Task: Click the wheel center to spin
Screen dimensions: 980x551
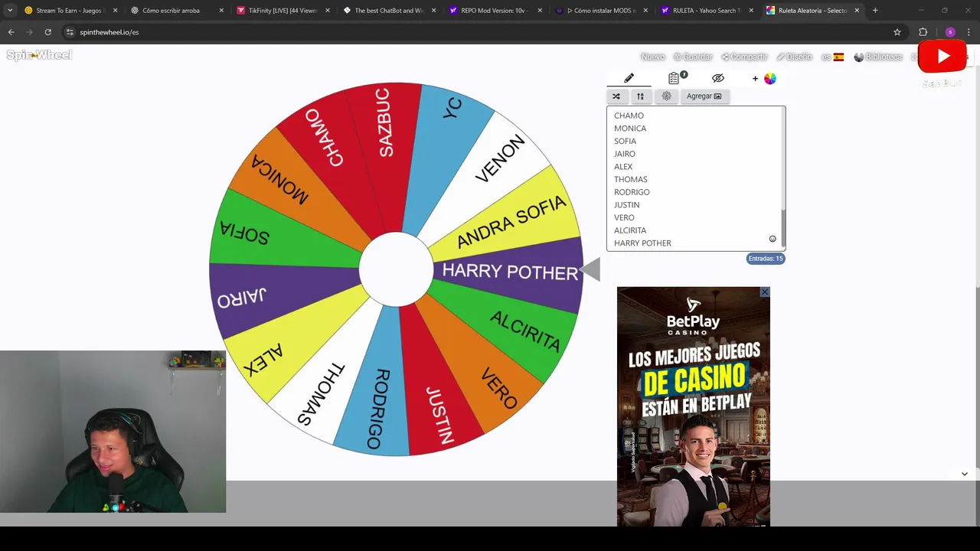Action: pyautogui.click(x=395, y=269)
